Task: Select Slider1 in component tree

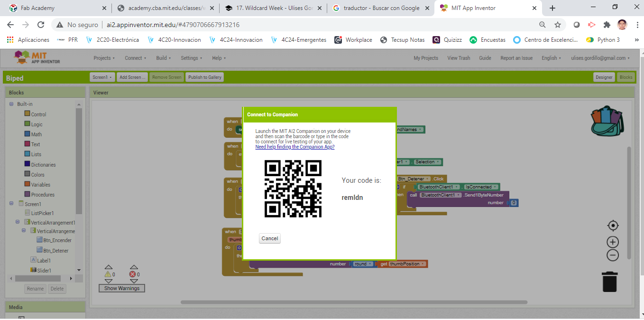Action: click(41, 270)
